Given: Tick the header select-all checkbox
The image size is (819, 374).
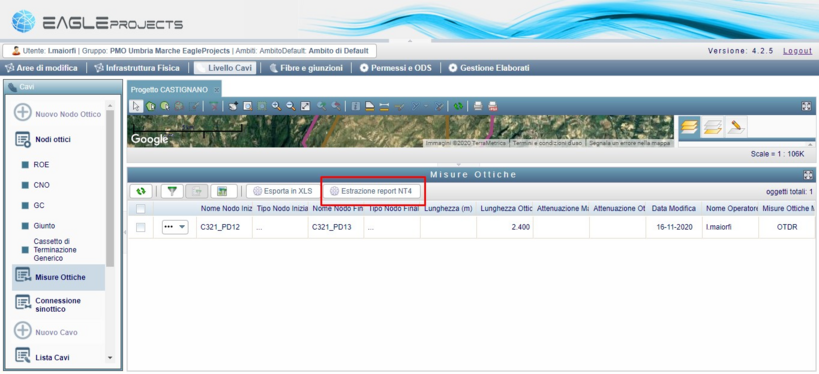Looking at the screenshot, I should [141, 208].
